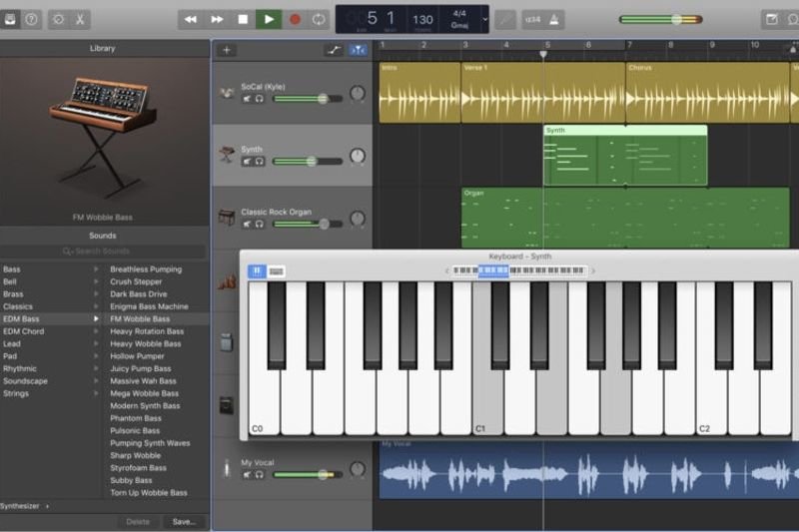Toggle the Cycle loop button

[x=319, y=19]
